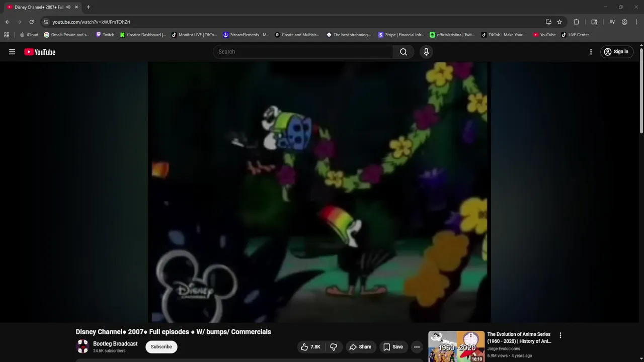The width and height of the screenshot is (644, 362).
Task: Go forward in browser history
Action: 19,22
